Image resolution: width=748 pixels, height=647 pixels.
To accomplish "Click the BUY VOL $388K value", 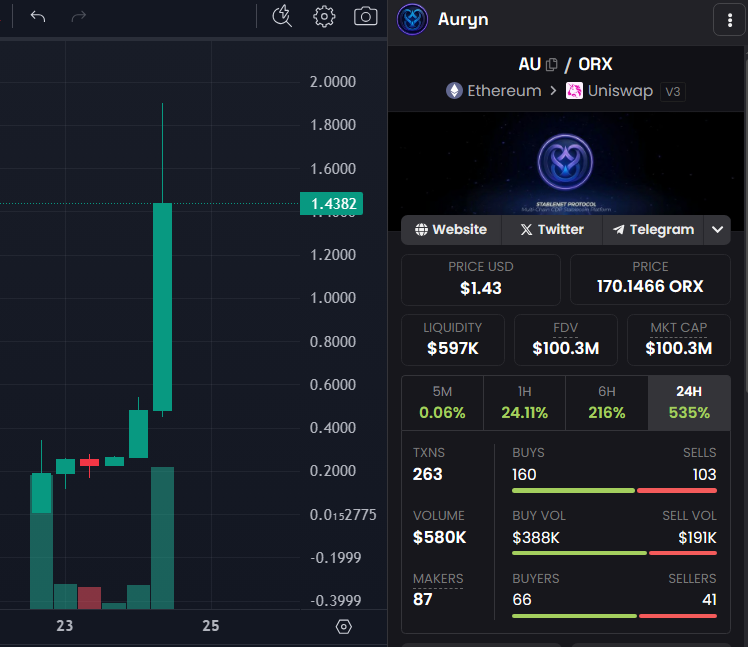I will pyautogui.click(x=536, y=538).
